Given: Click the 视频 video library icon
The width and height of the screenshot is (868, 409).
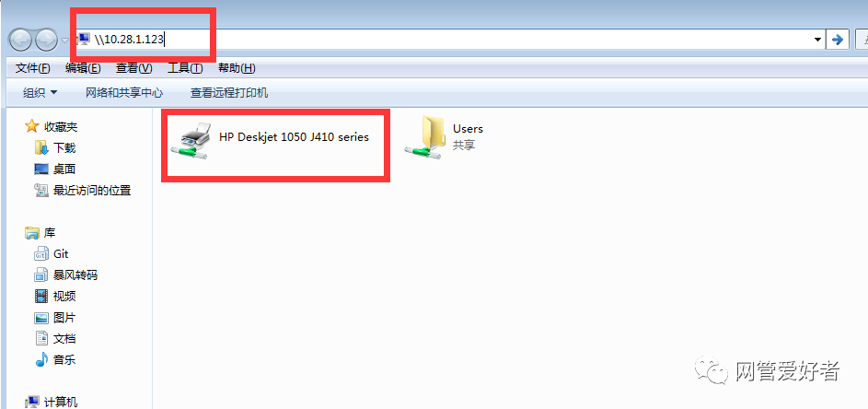Looking at the screenshot, I should coord(41,296).
